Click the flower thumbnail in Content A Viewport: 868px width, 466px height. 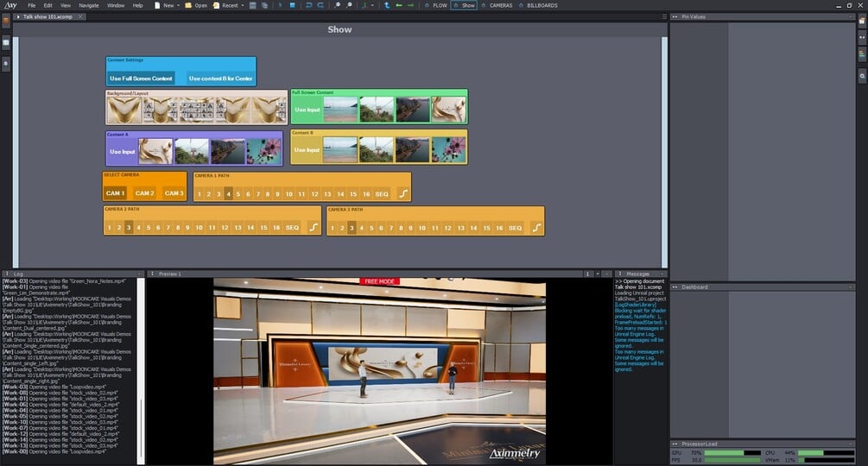263,152
